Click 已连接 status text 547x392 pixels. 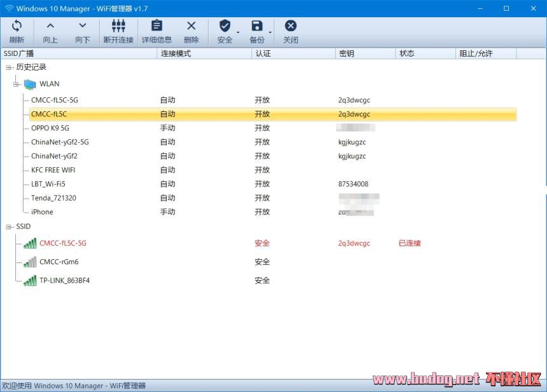coord(410,243)
